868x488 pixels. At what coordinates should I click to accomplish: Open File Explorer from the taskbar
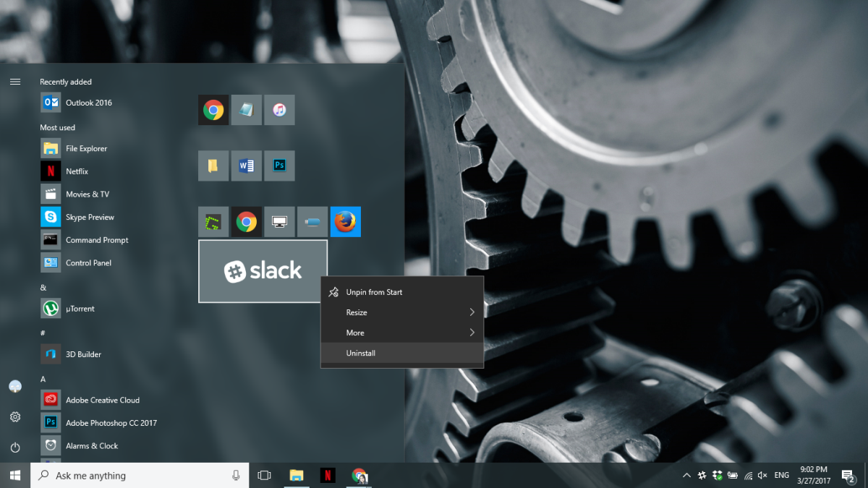click(x=297, y=476)
